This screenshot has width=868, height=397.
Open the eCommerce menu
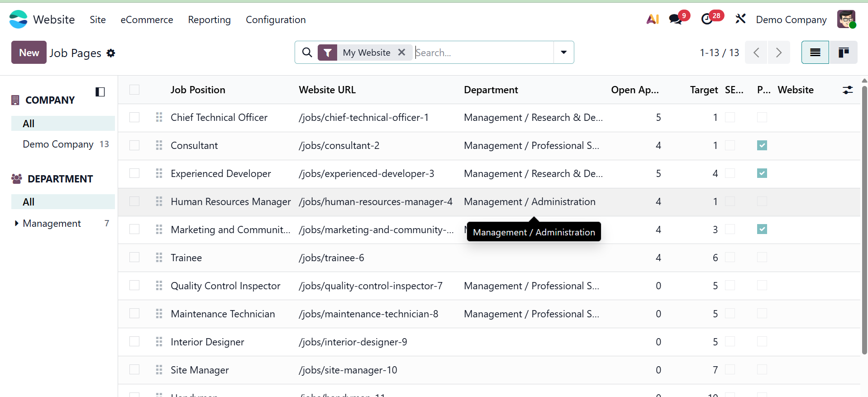147,20
